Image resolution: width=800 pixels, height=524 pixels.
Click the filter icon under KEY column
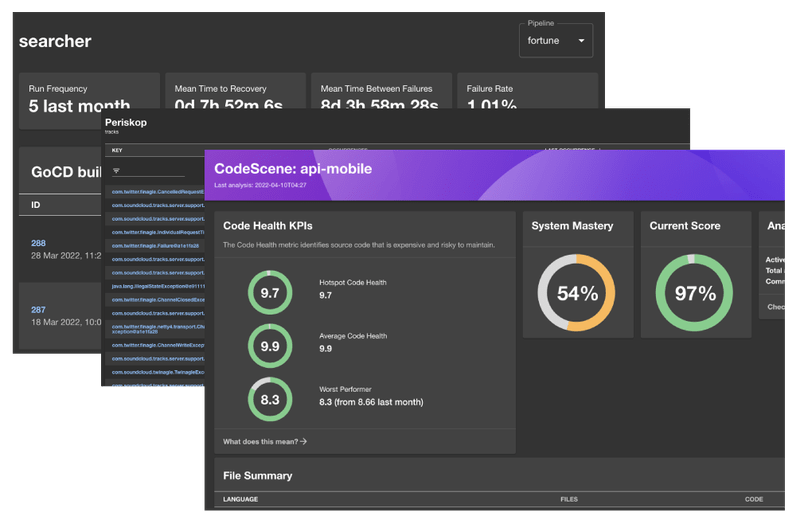click(x=116, y=171)
